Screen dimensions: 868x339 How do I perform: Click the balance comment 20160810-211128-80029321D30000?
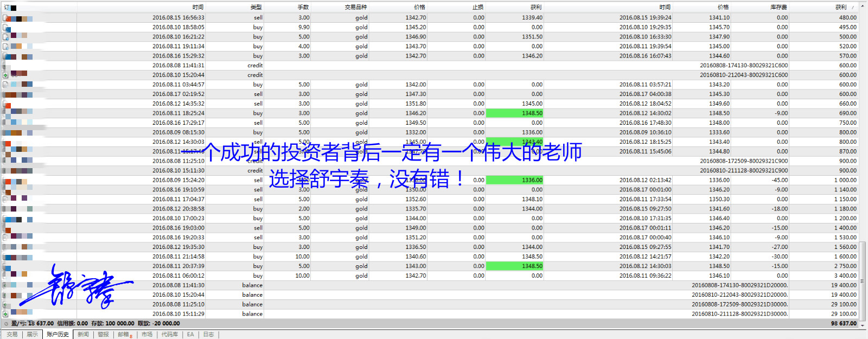click(x=740, y=314)
